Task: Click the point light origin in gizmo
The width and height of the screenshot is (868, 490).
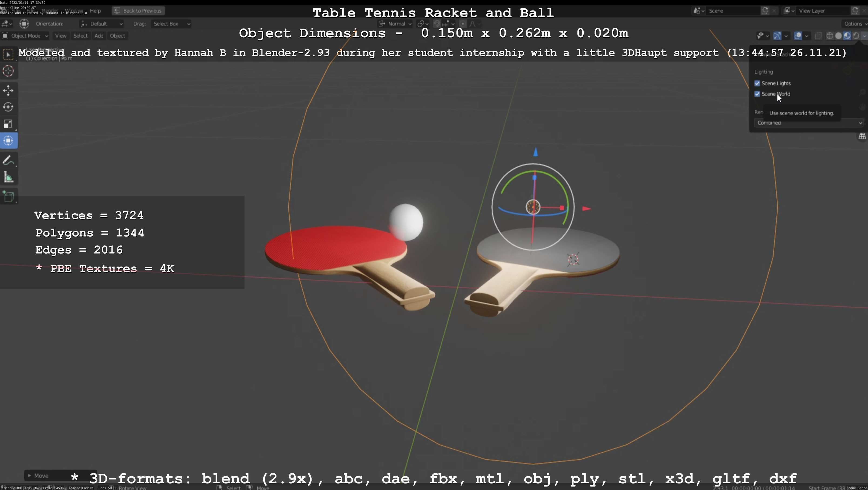Action: (533, 207)
